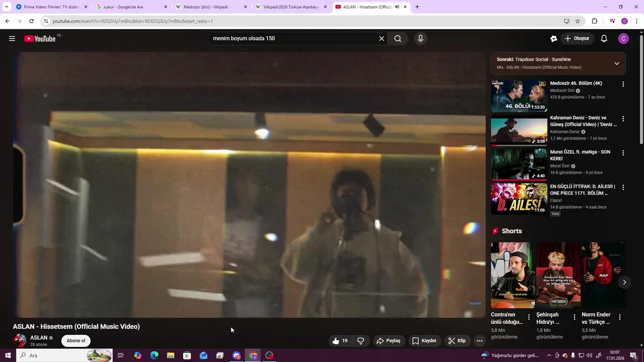Click the Paylaş share button

388,341
